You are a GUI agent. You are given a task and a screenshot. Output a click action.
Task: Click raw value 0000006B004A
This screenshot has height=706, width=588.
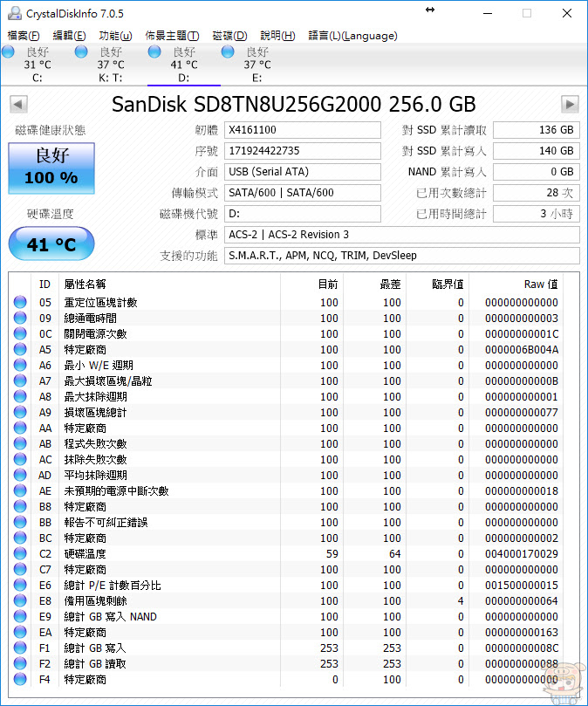click(x=522, y=349)
